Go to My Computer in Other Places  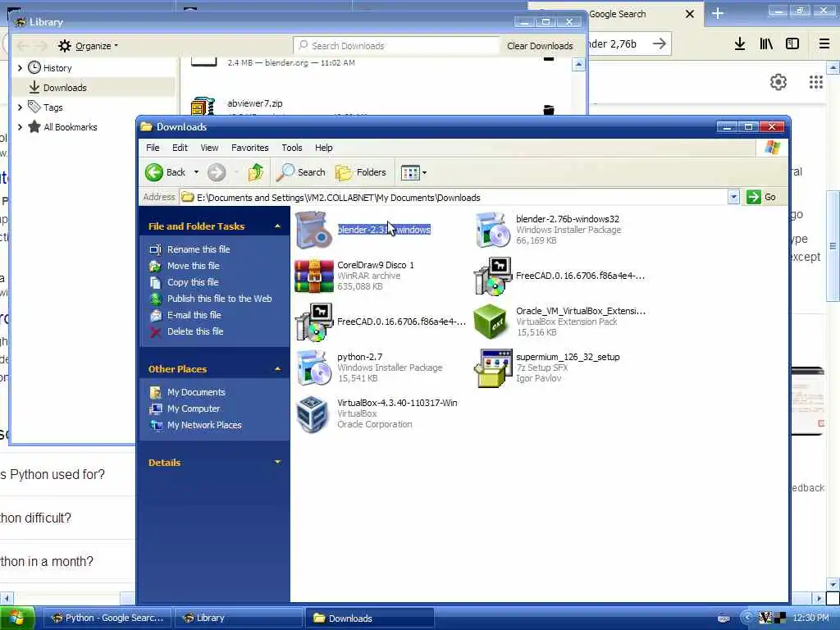pos(185,409)
